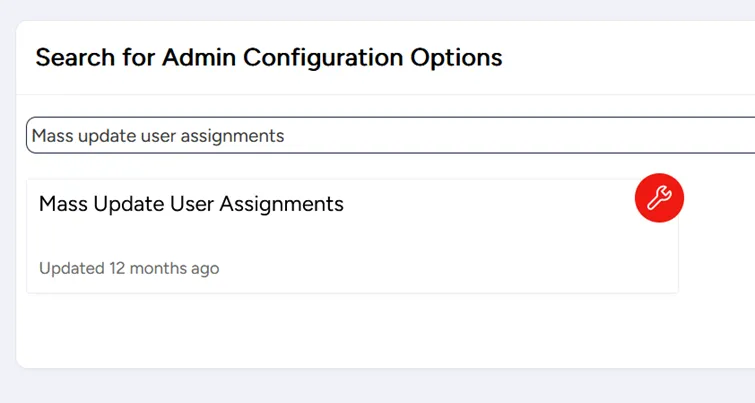Click 'Assignments' in the result card title

click(282, 205)
